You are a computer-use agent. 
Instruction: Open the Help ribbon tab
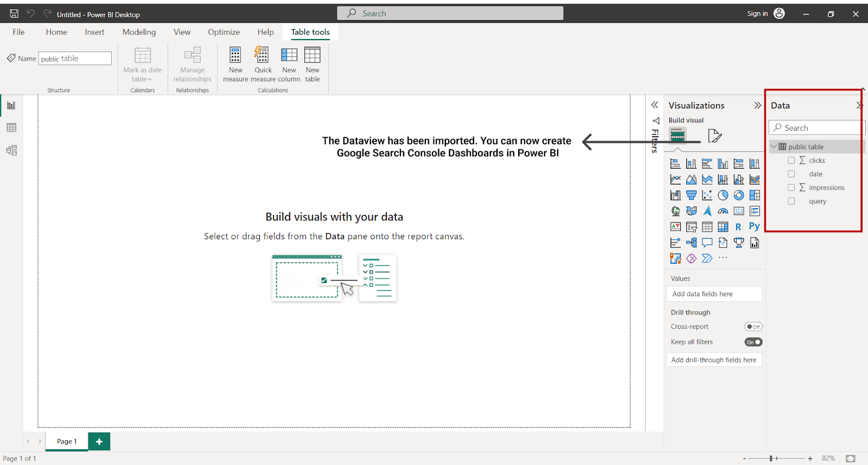[265, 32]
